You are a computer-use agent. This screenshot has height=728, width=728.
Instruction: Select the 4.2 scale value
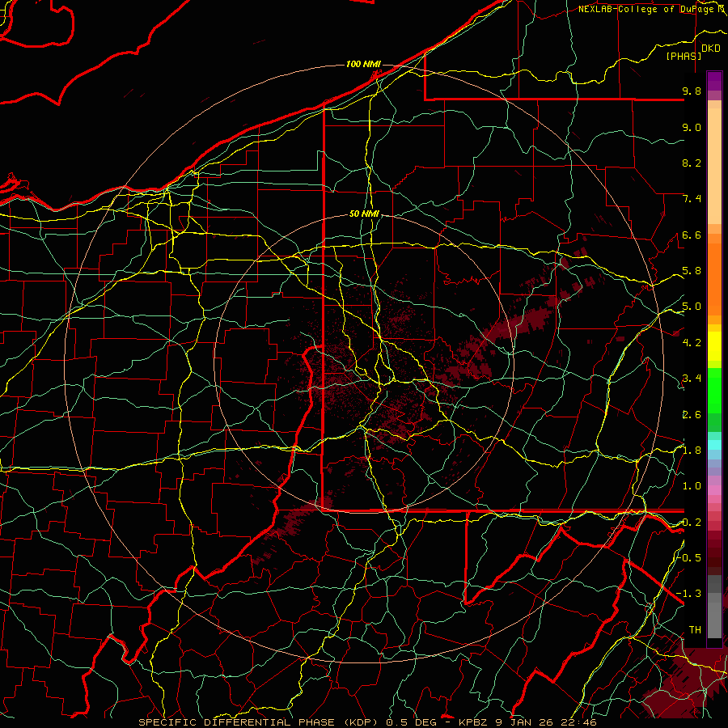692,343
